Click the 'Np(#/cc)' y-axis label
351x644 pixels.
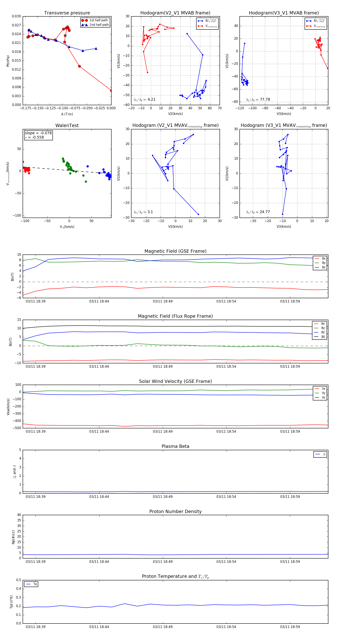point(13,537)
